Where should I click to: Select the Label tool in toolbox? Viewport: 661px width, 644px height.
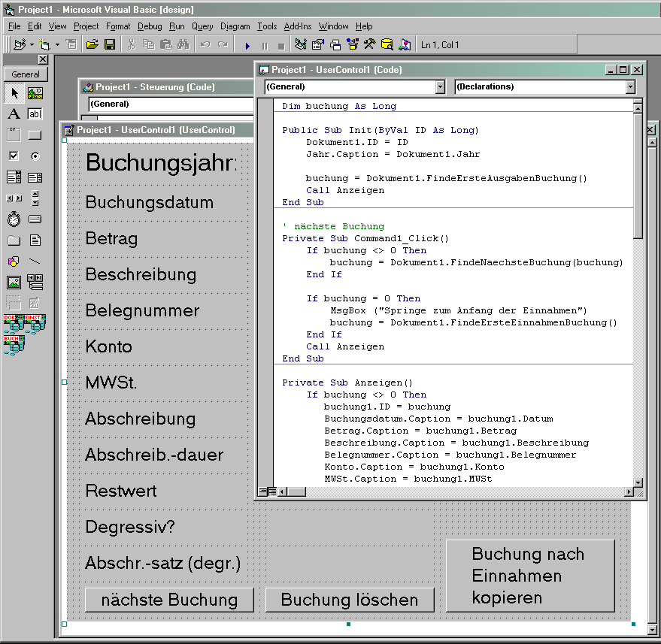pos(14,113)
